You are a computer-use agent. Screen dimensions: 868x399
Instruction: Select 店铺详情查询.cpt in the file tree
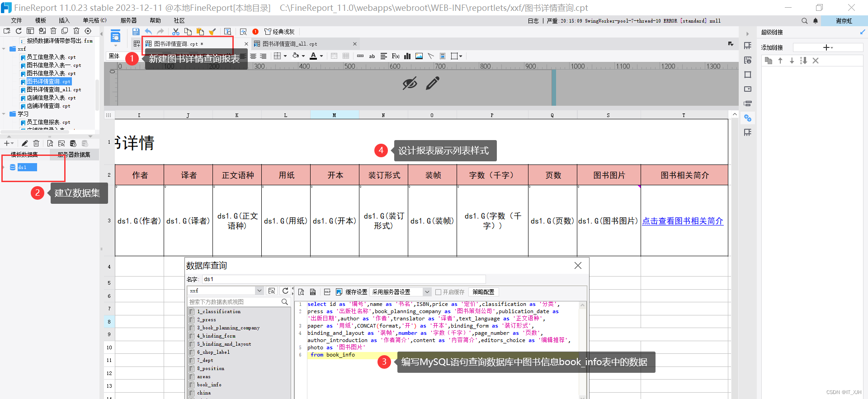48,106
